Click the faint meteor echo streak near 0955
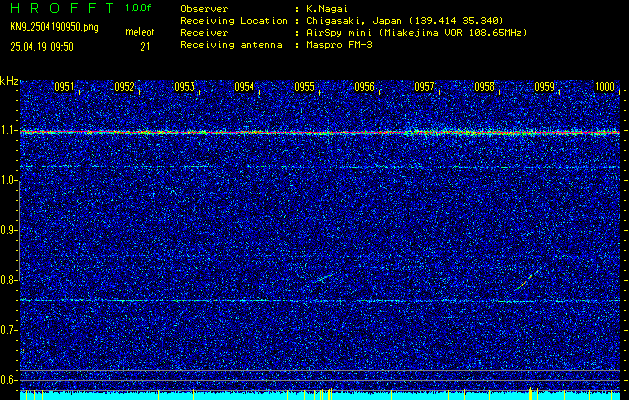Image resolution: width=629 pixels, height=400 pixels. click(324, 278)
